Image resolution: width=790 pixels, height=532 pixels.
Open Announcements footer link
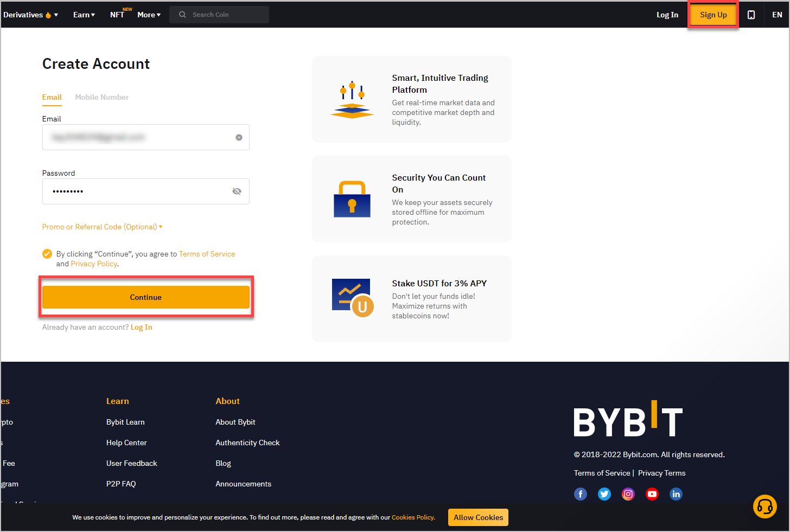(x=243, y=484)
